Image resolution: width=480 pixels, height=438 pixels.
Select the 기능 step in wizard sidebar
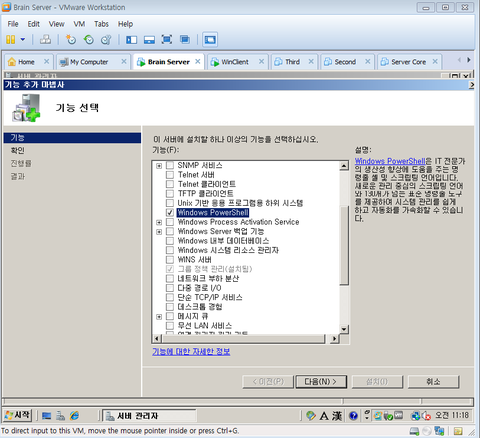[x=72, y=138]
